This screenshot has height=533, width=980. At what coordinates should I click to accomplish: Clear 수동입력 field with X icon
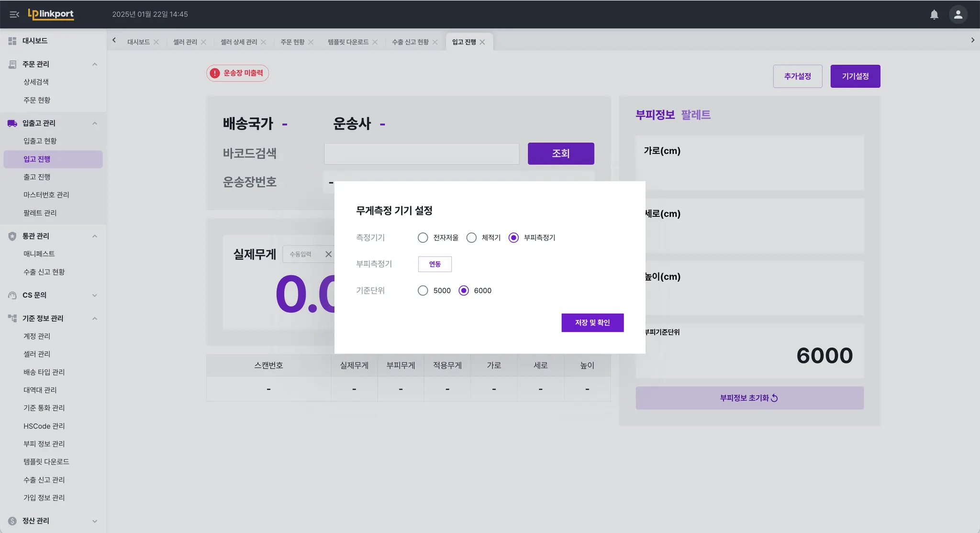pyautogui.click(x=328, y=254)
